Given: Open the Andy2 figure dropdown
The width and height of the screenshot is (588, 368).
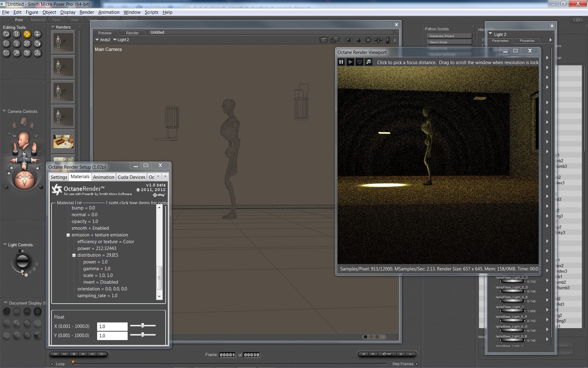Looking at the screenshot, I should (x=103, y=40).
